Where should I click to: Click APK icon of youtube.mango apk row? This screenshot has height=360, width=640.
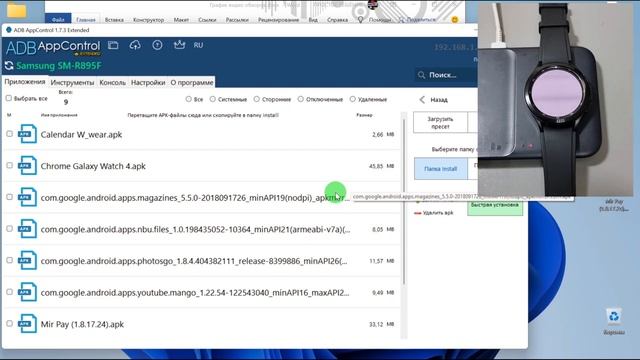tap(27, 292)
